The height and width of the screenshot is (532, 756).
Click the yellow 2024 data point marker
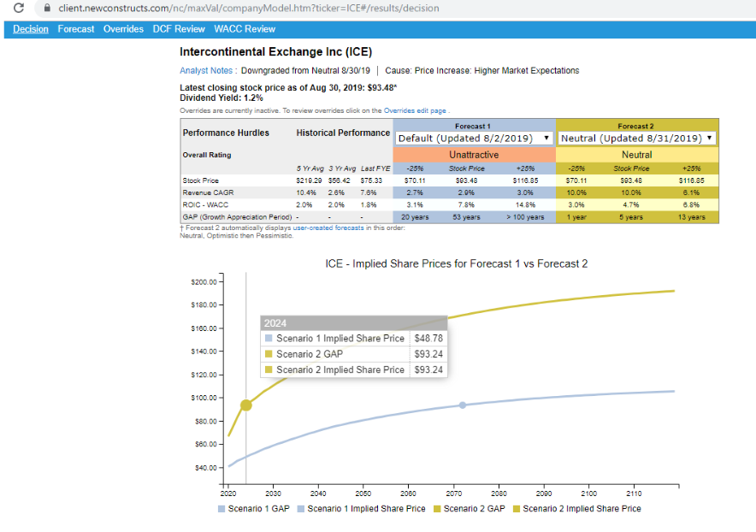click(x=246, y=405)
